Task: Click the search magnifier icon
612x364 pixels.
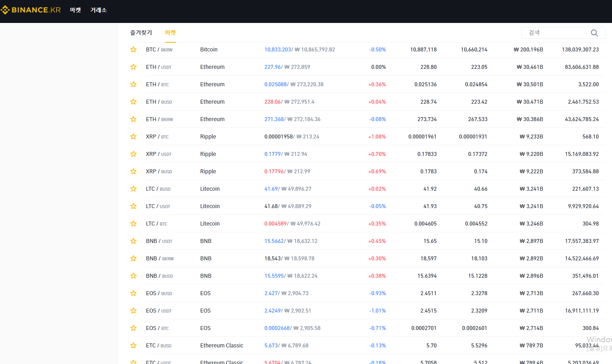Action: (x=594, y=33)
